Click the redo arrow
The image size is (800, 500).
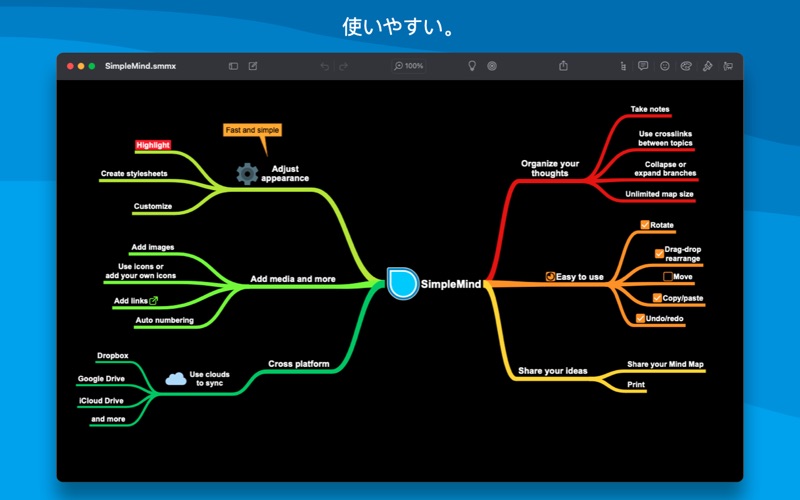click(x=343, y=66)
